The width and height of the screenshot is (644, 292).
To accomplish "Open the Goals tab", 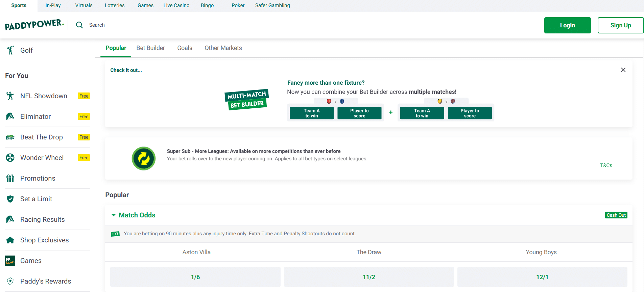I will (185, 48).
